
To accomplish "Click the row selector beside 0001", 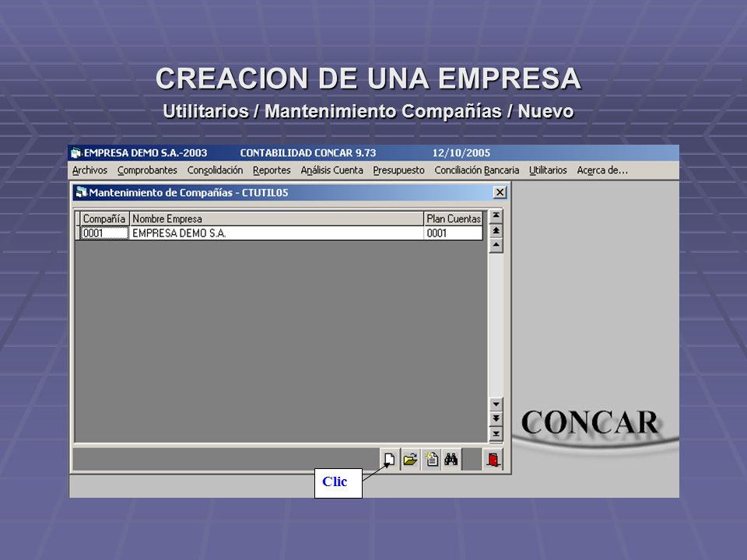I will coord(78,233).
